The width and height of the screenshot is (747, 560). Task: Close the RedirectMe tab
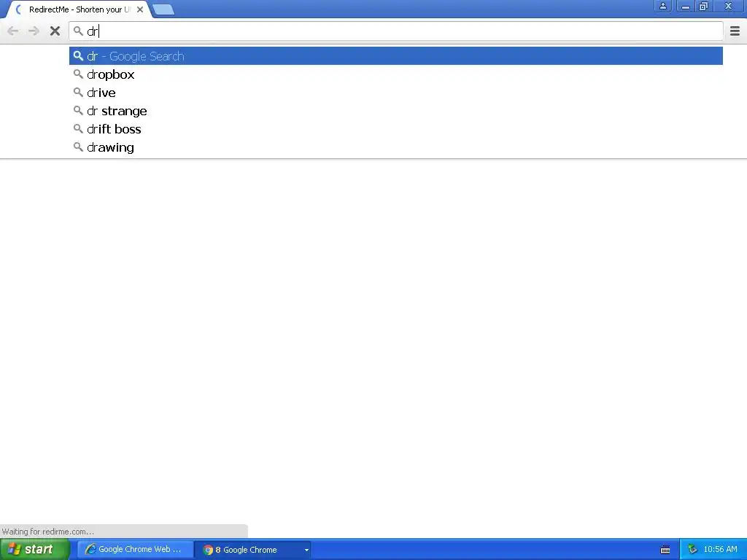pos(140,9)
